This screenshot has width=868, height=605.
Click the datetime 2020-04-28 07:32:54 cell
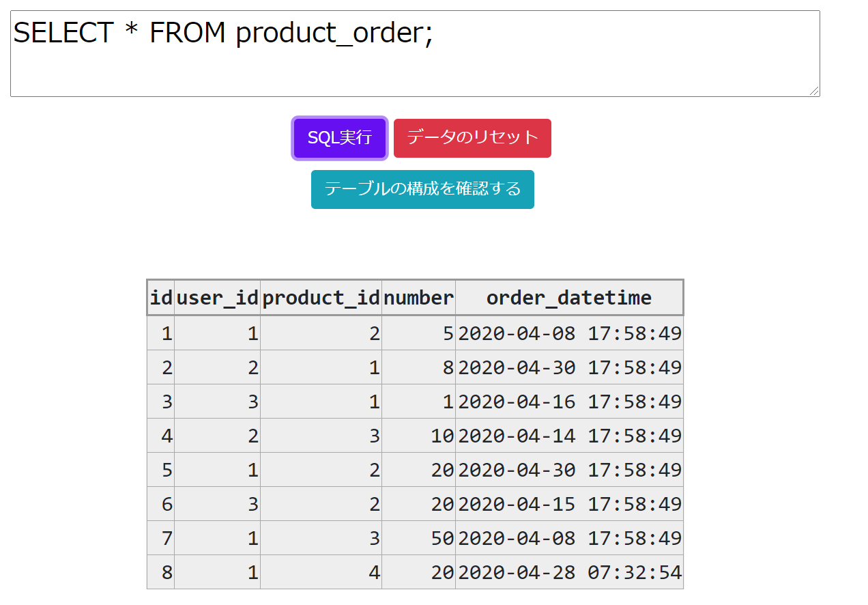[569, 572]
